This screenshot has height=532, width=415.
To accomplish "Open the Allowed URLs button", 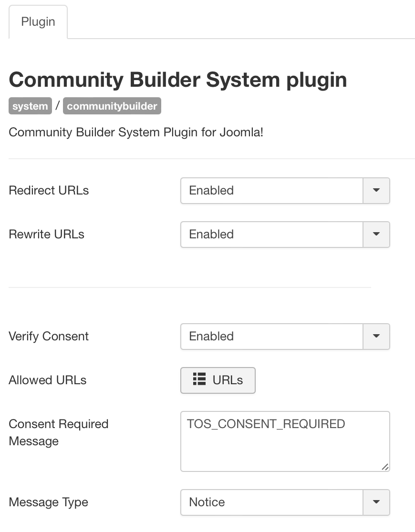I will [x=218, y=380].
